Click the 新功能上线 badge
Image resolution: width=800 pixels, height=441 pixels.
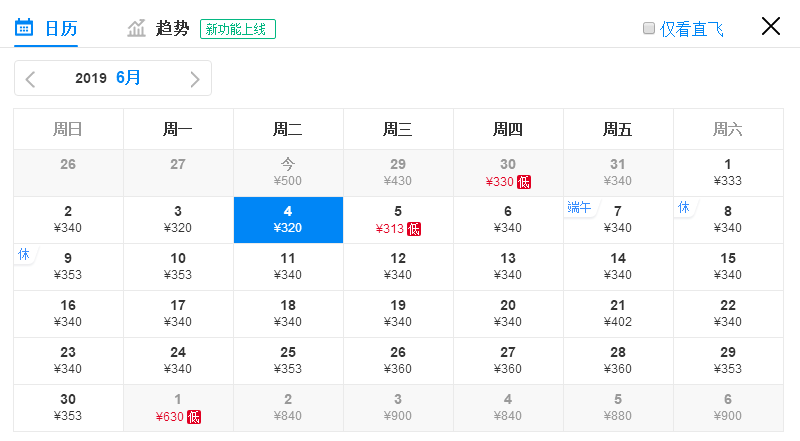238,29
